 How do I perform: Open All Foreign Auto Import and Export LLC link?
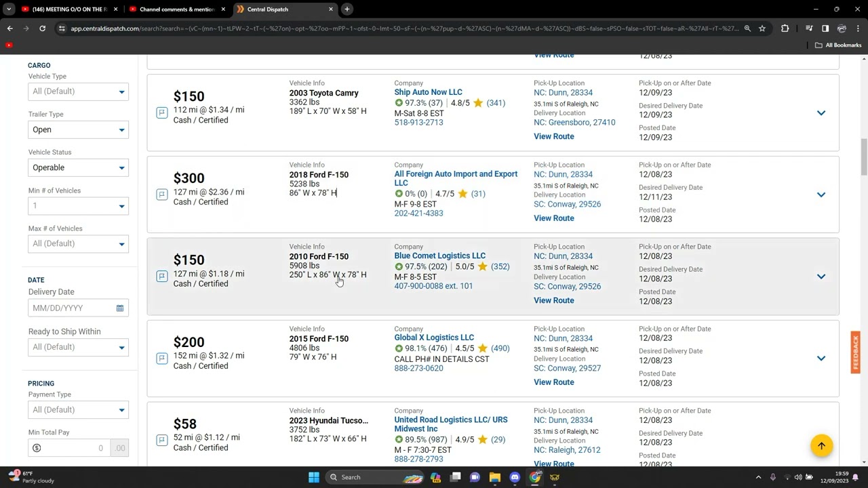click(456, 178)
